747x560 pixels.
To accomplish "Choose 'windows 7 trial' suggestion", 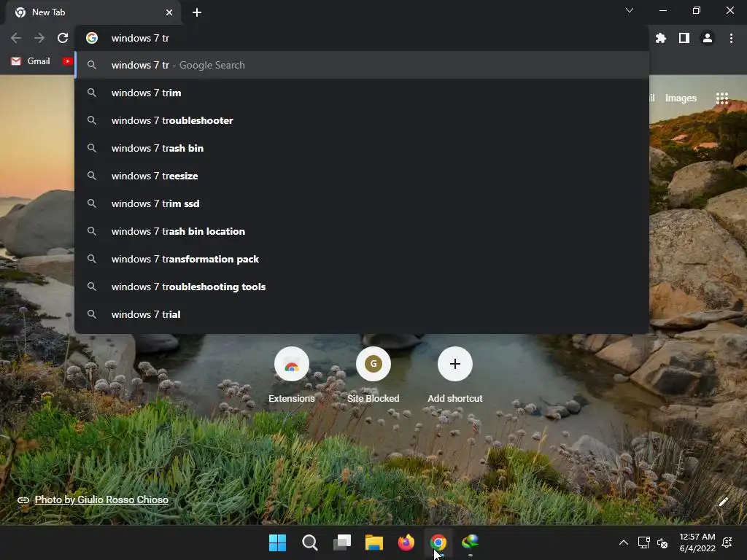I will pos(362,314).
